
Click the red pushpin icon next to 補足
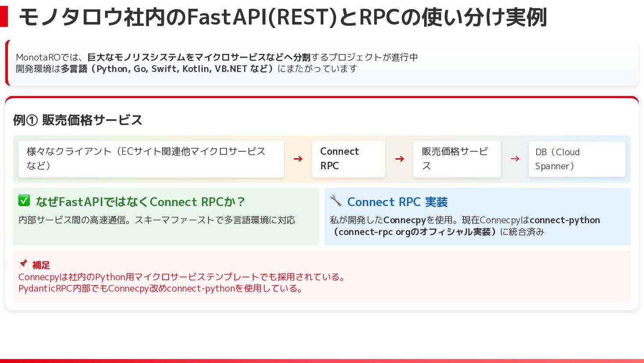[x=23, y=263]
